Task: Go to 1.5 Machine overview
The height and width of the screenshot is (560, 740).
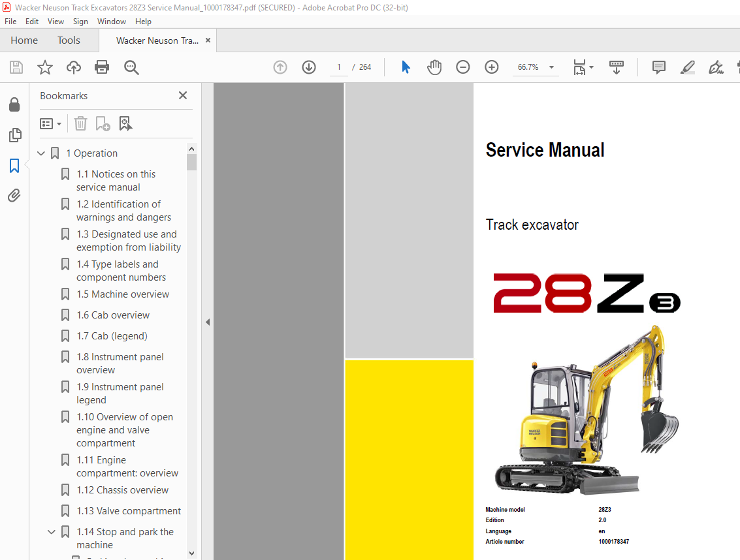Action: pos(123,294)
